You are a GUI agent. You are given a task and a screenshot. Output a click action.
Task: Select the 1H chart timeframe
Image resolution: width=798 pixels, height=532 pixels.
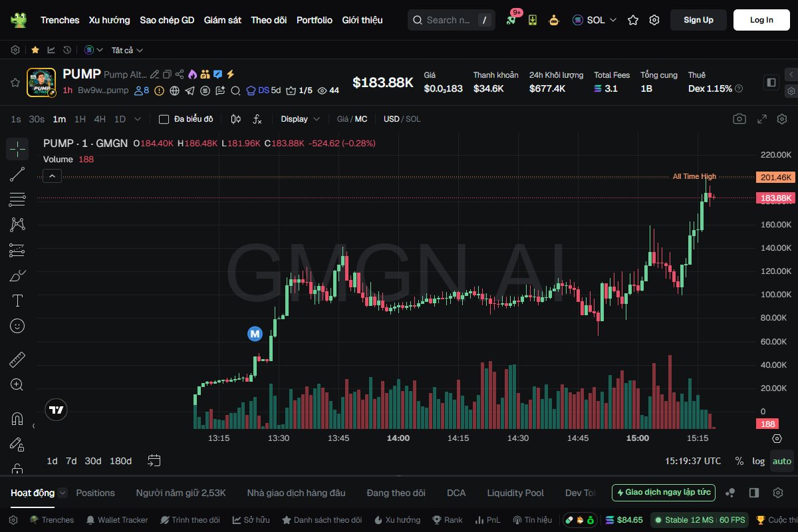[x=80, y=119]
